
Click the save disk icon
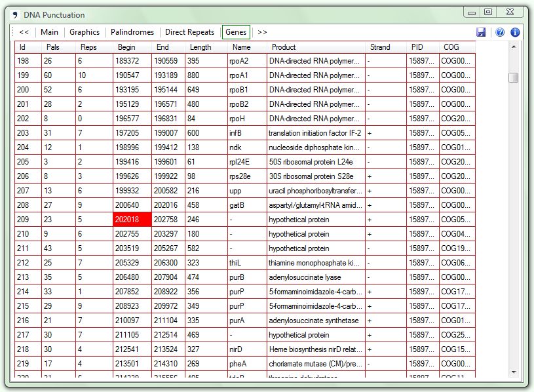(x=480, y=32)
